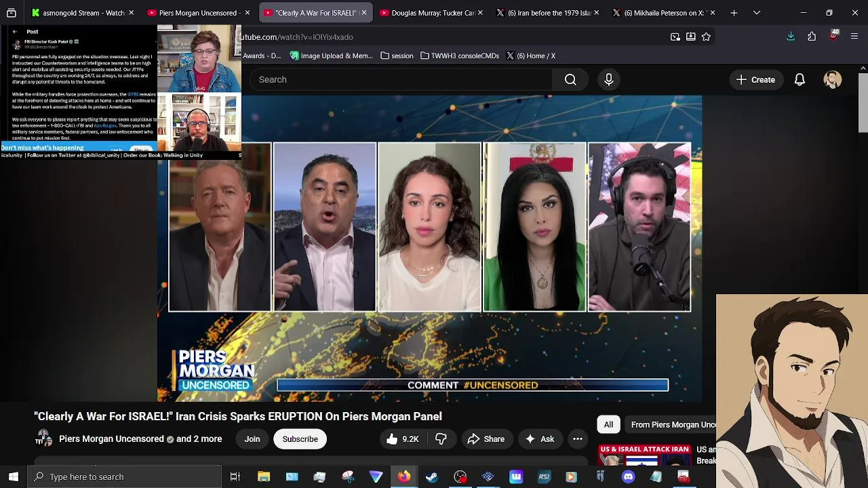Click the back arrow in the Post overlay

point(14,31)
